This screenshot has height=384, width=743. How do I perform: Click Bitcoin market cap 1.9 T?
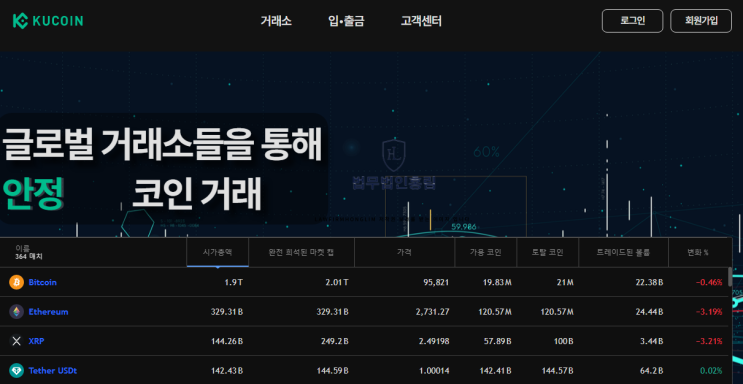(234, 283)
